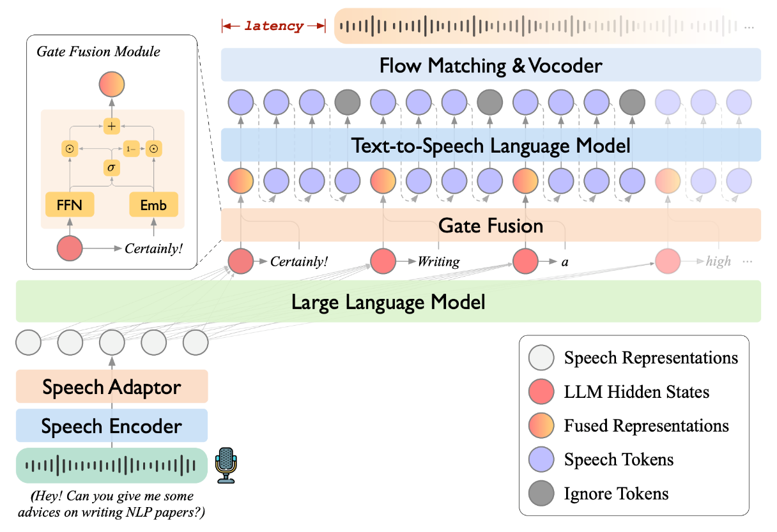Click the red 'latency' label
This screenshot has width=777, height=532.
[274, 26]
